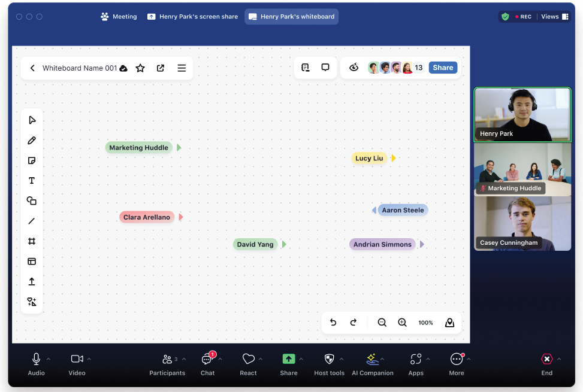Expand the Audio options caret
Viewport: 583px width, 392px height.
pos(49,359)
